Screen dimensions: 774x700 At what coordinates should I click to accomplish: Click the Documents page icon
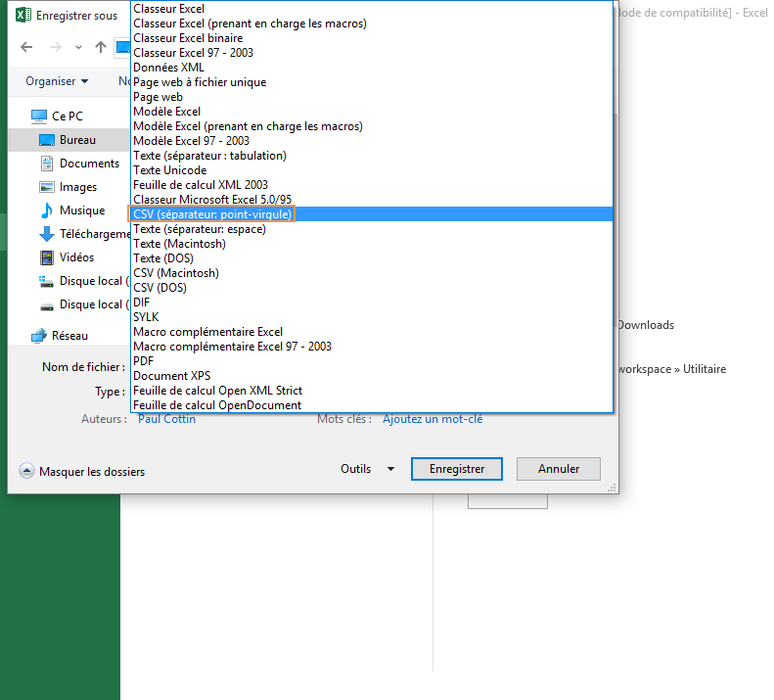47,163
